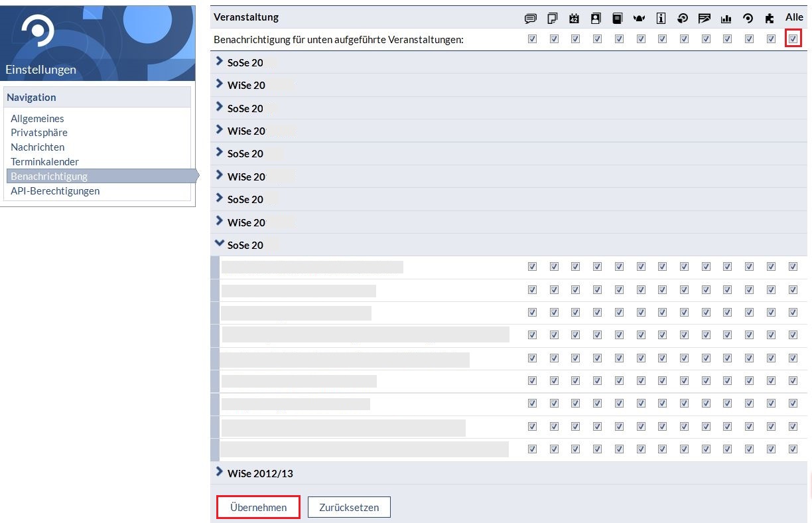Click the participants person column icon
This screenshot has width=812, height=523.
point(596,19)
